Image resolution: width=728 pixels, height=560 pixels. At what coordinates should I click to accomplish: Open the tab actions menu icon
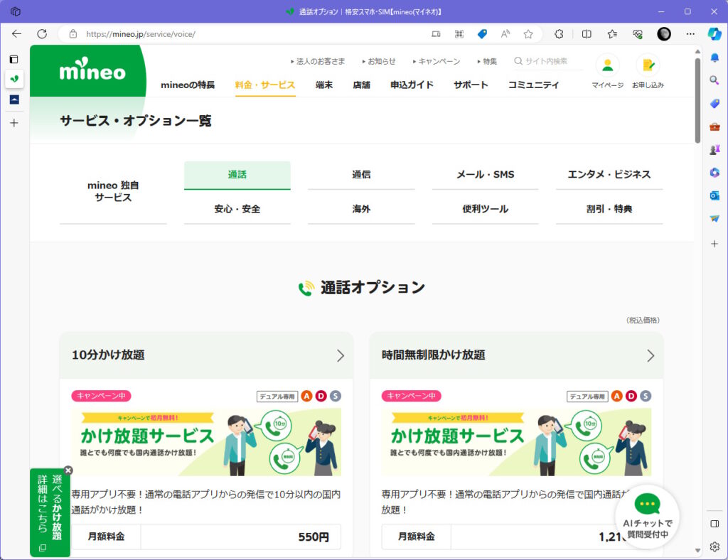tap(14, 59)
